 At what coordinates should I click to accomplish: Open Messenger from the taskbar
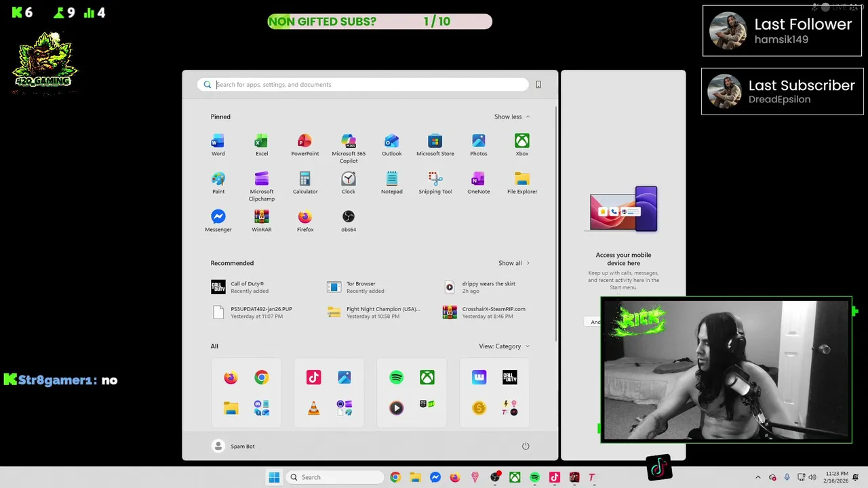[x=435, y=477]
